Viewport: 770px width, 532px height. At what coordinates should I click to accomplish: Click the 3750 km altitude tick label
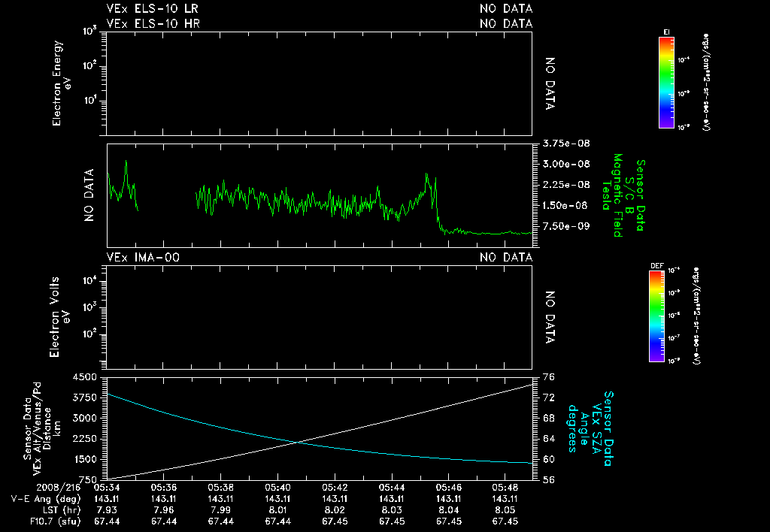(x=84, y=398)
